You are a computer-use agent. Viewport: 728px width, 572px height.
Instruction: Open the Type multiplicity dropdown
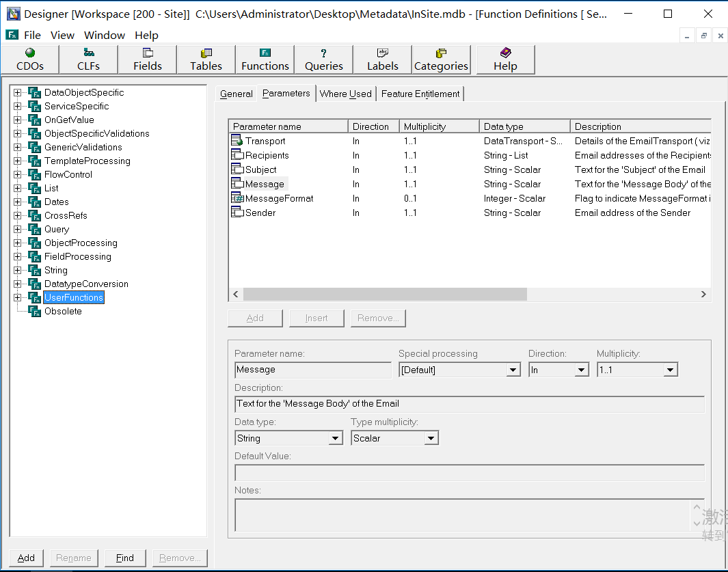(x=431, y=439)
